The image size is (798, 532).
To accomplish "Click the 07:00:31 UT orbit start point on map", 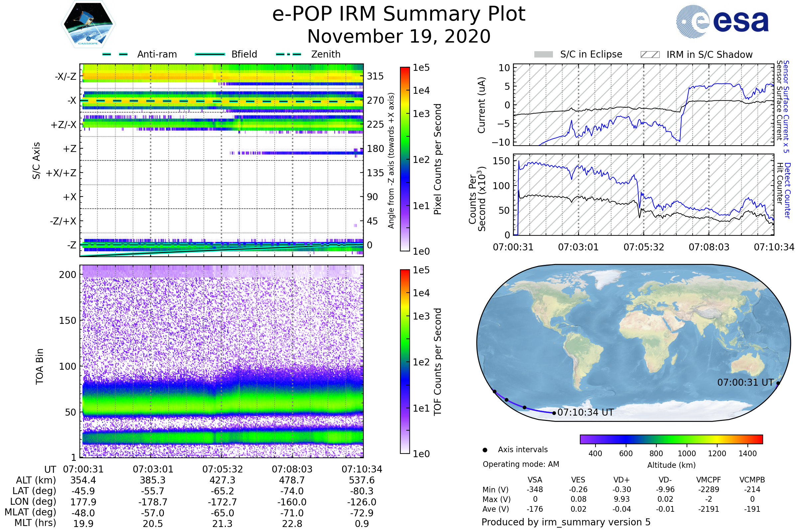I will click(x=778, y=383).
